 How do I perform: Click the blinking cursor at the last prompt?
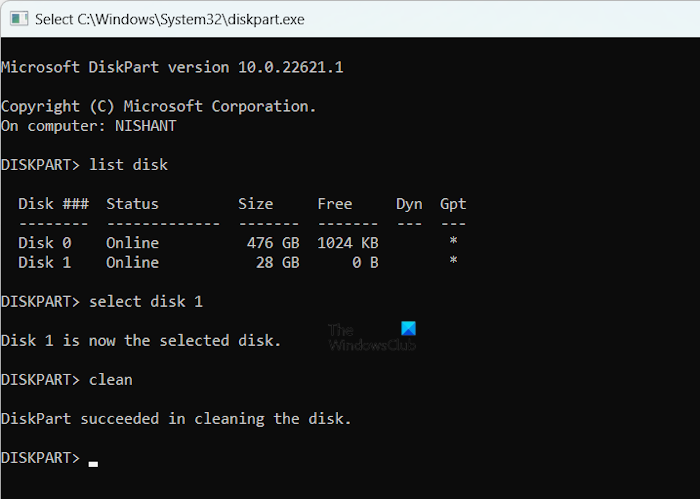[93, 463]
